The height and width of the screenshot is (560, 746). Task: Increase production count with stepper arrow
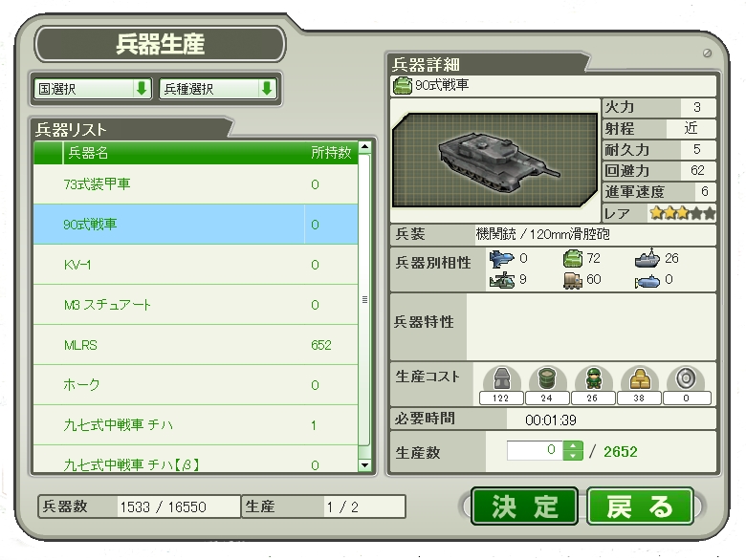(573, 446)
